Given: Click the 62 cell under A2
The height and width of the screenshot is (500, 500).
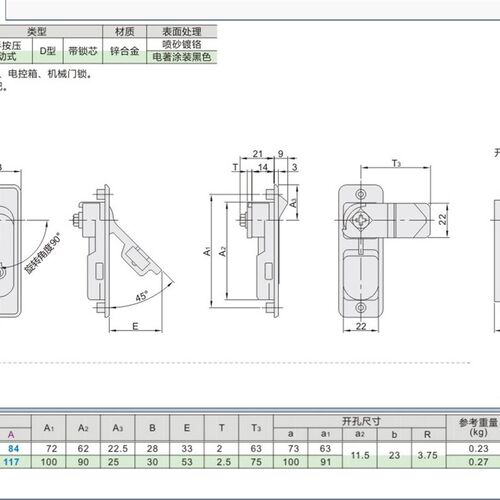Looking at the screenshot, I should pyautogui.click(x=83, y=448).
